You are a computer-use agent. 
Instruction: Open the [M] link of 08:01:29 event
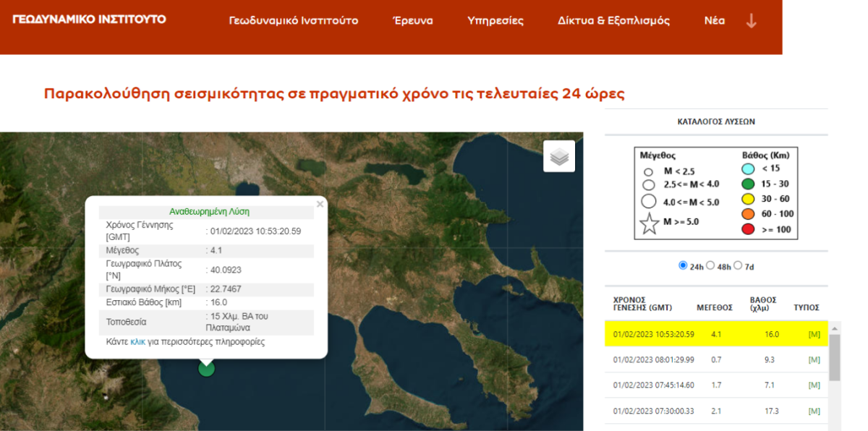(814, 359)
